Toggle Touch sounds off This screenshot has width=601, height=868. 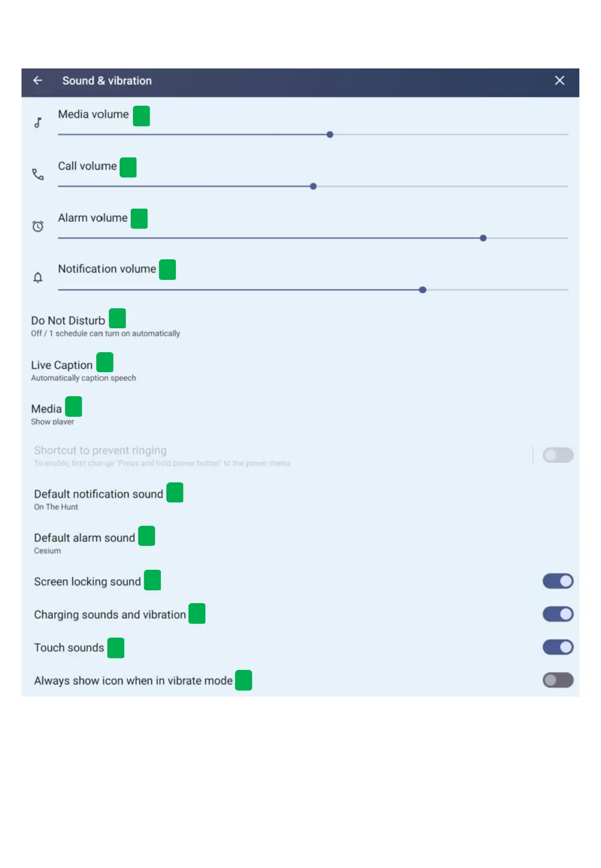558,647
